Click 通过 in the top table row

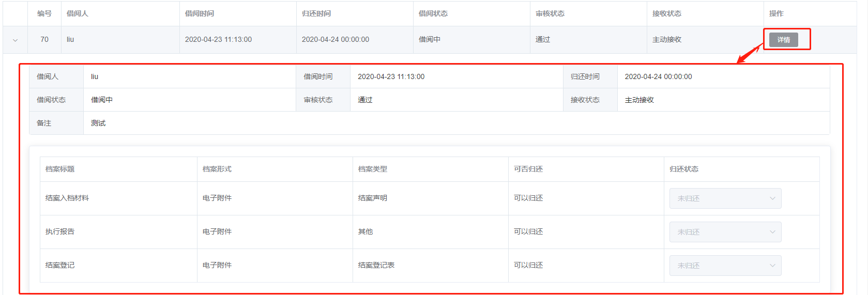[x=543, y=39]
